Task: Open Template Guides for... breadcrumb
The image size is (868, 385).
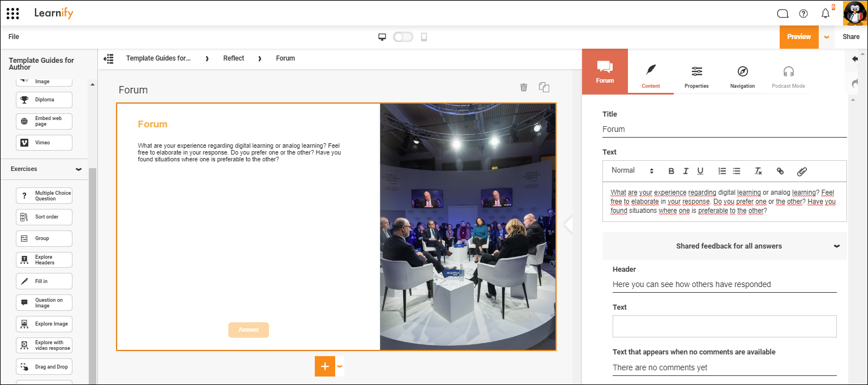Action: (x=158, y=58)
